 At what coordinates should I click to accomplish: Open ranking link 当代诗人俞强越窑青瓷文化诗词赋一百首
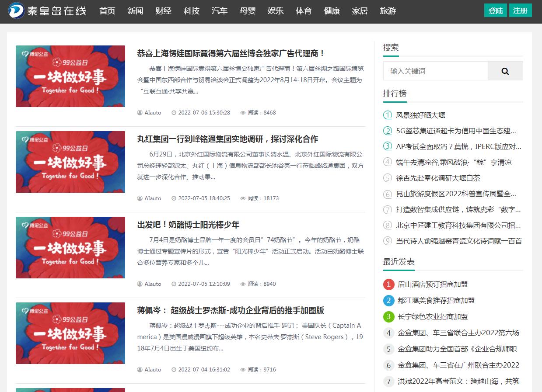click(459, 241)
